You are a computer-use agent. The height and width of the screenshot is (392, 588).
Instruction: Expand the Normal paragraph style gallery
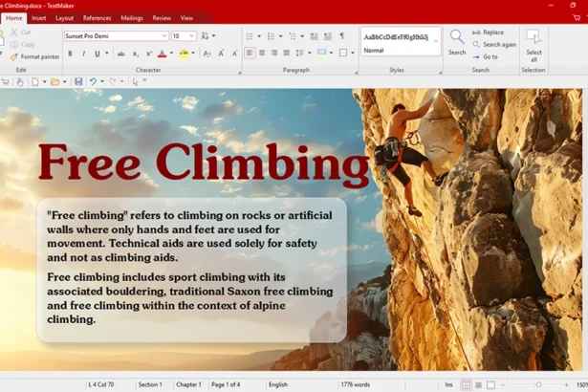(436, 41)
